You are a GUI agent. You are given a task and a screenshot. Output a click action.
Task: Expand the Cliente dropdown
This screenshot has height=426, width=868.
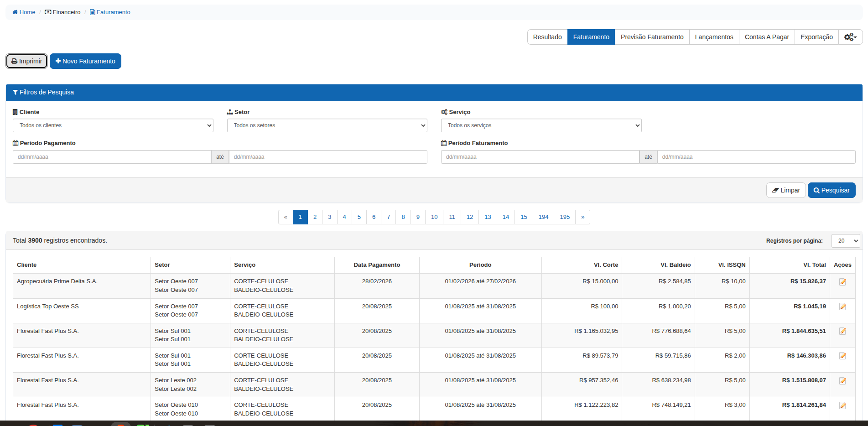pos(113,125)
